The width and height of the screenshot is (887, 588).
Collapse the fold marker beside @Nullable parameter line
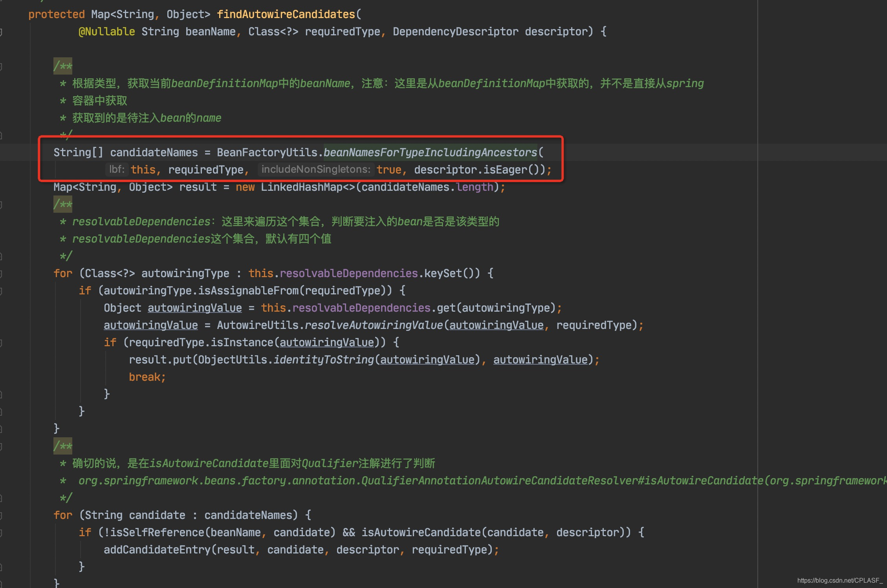1,32
